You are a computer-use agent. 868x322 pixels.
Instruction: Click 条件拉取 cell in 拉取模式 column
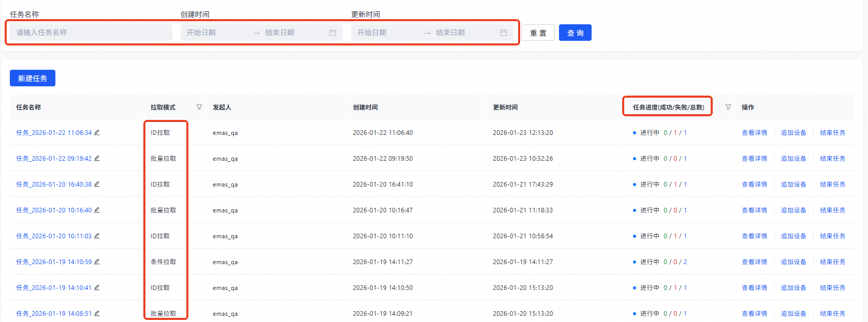[x=163, y=262]
